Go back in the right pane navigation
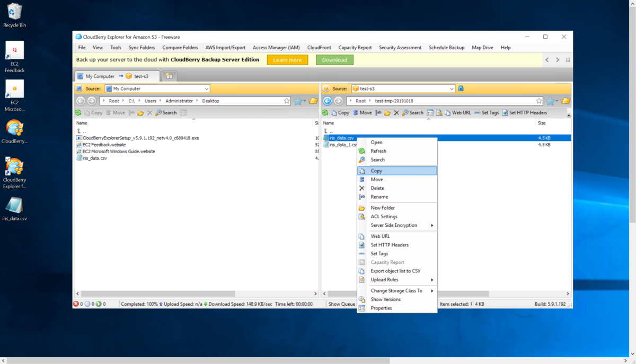This screenshot has height=364, width=636. pos(328,101)
